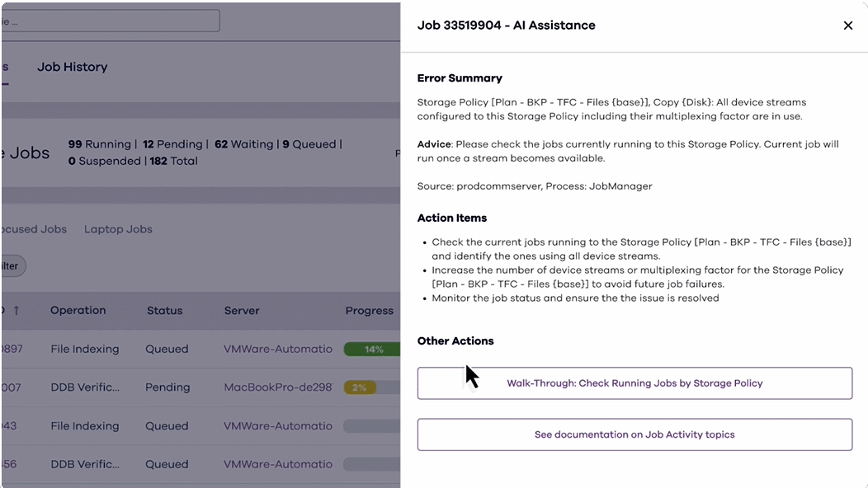The width and height of the screenshot is (868, 488).
Task: Open See documentation on Job Activity topics
Action: [x=634, y=434]
